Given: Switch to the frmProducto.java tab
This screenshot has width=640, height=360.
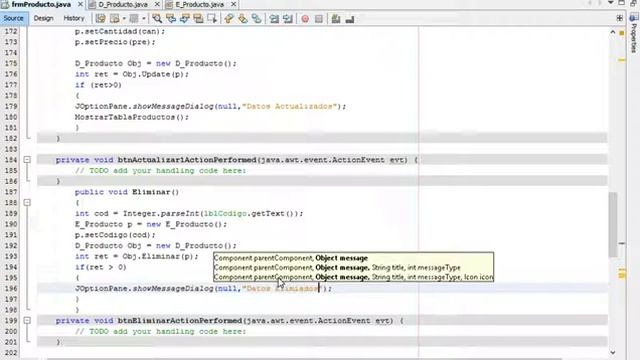Looking at the screenshot, I should [41, 4].
